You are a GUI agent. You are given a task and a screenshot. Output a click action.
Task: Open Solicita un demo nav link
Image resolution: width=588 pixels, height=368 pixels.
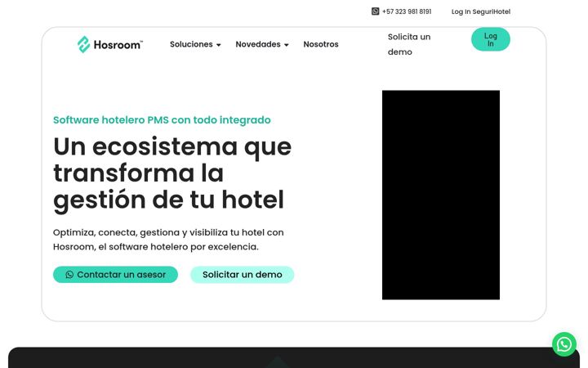point(409,44)
